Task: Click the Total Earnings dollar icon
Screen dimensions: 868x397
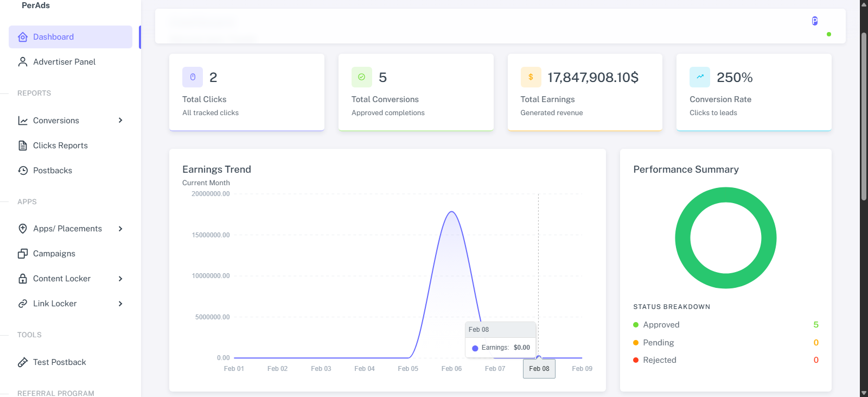Action: point(531,77)
